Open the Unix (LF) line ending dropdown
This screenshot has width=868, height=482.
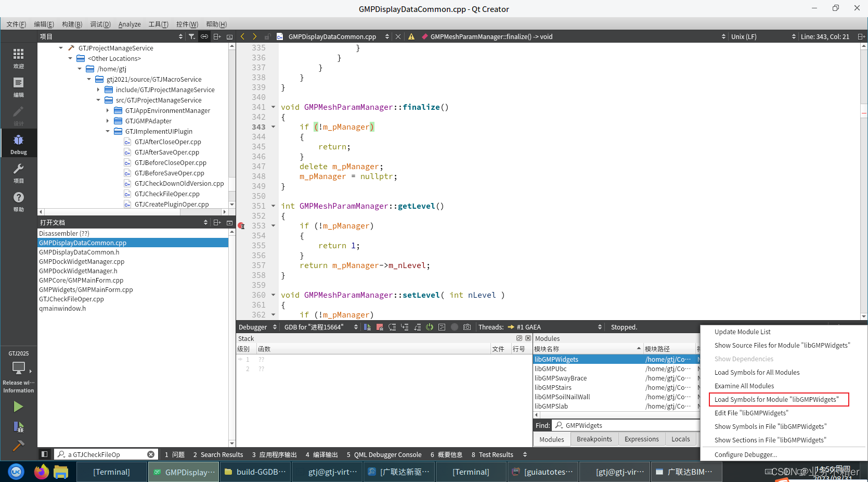point(763,36)
